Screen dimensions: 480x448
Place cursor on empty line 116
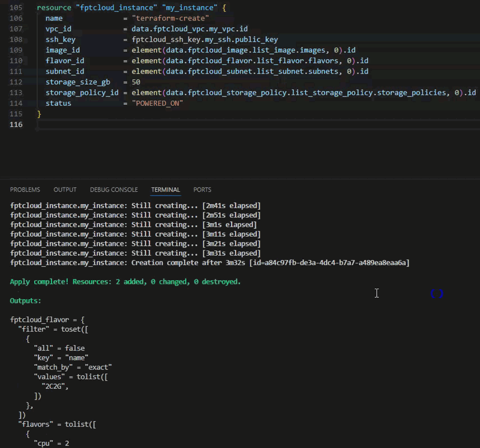click(257, 125)
